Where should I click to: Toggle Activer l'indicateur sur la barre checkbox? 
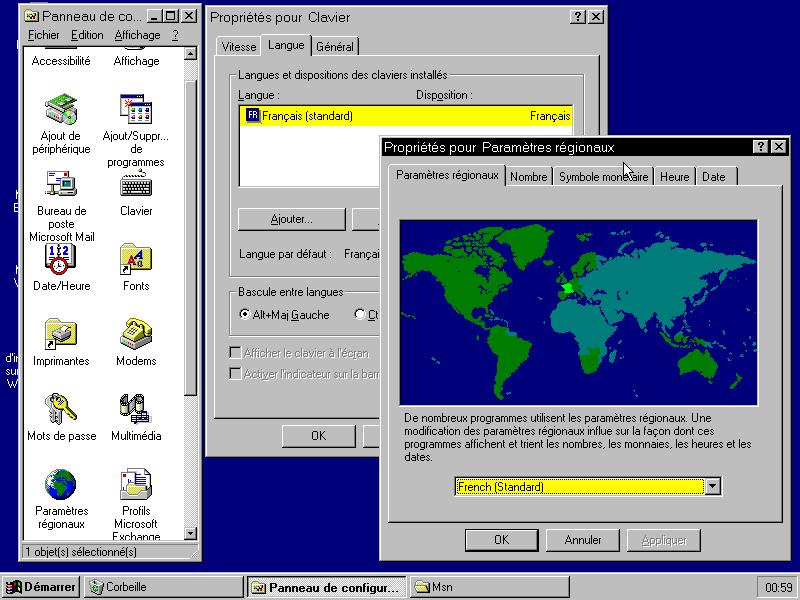235,374
